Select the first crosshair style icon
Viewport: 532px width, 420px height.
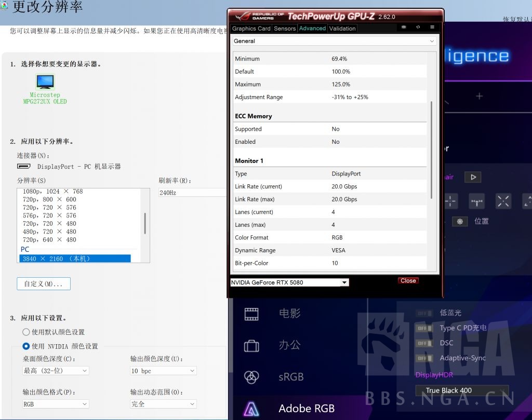point(451,201)
